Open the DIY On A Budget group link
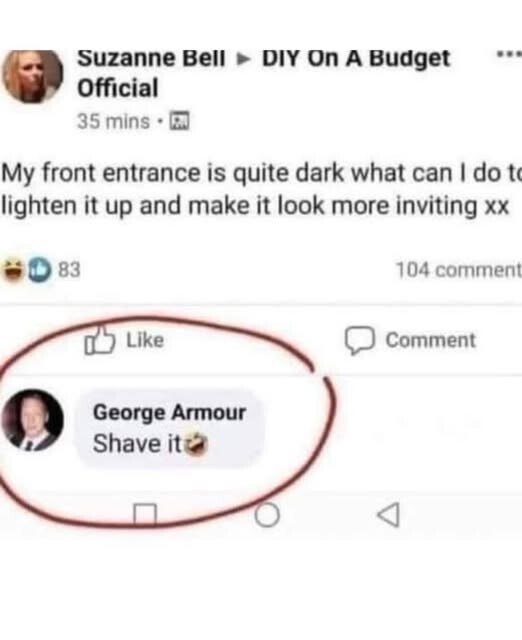 click(264, 73)
